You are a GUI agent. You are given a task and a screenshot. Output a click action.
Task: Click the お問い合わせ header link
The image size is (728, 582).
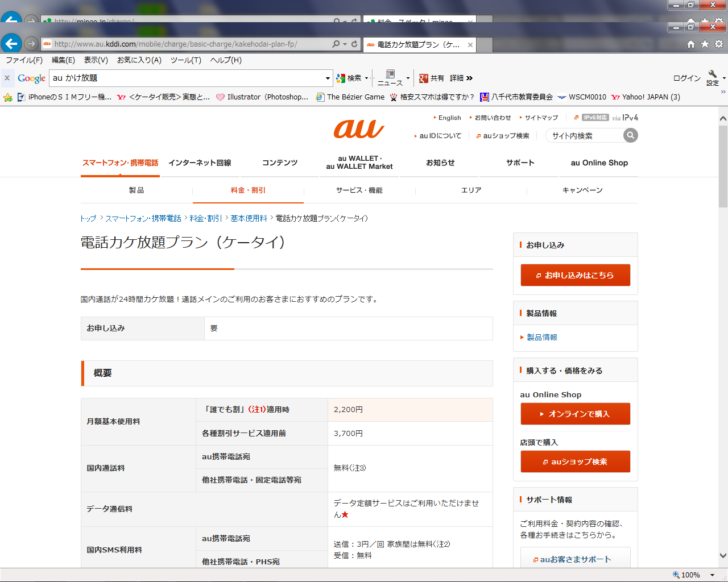pos(493,118)
